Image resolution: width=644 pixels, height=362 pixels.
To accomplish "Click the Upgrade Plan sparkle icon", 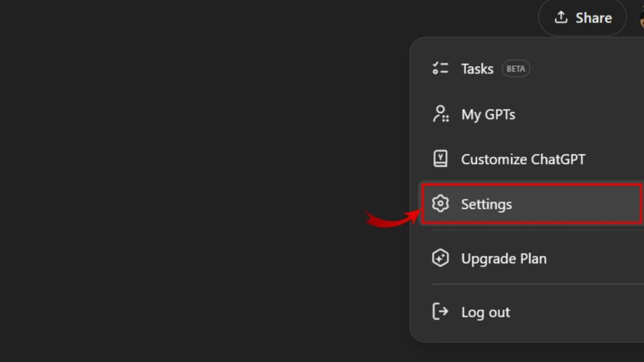I will pyautogui.click(x=440, y=258).
